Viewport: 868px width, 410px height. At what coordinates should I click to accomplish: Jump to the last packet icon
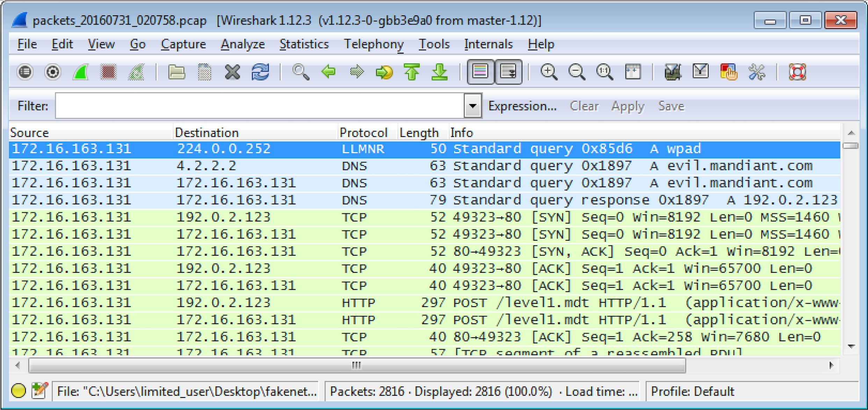440,72
